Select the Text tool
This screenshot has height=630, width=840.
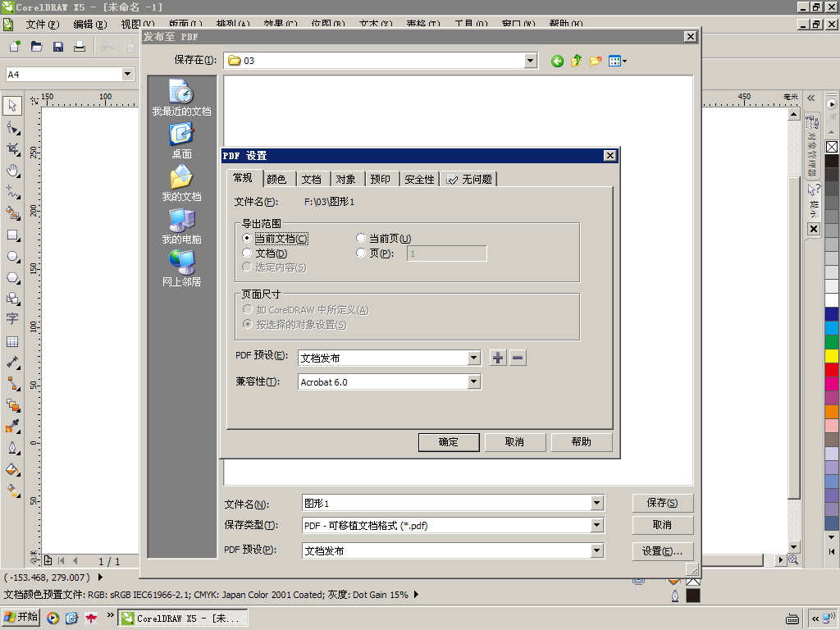click(12, 319)
